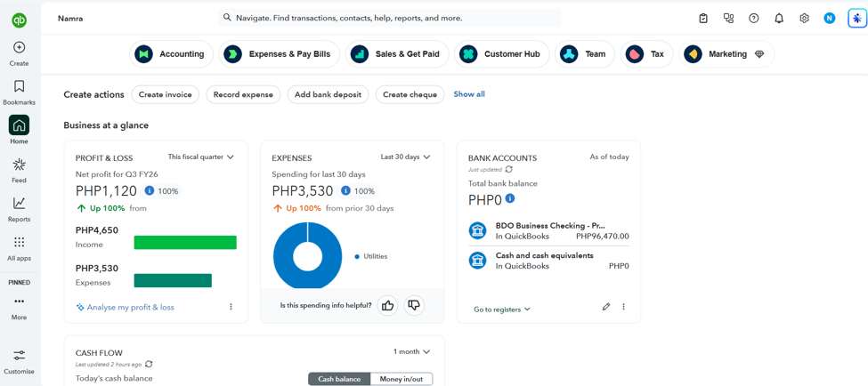Click the thumbs down spending feedback

point(414,305)
